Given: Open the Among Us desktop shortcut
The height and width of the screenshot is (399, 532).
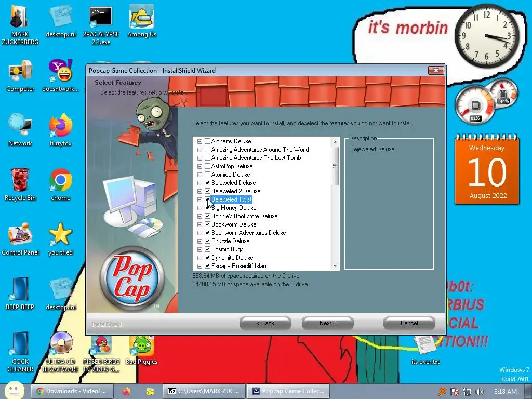Looking at the screenshot, I should (x=141, y=22).
